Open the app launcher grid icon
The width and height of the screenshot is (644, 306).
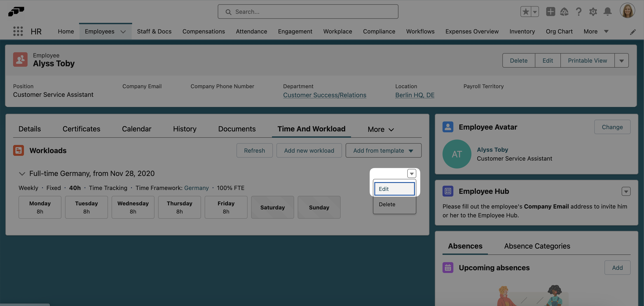point(18,31)
